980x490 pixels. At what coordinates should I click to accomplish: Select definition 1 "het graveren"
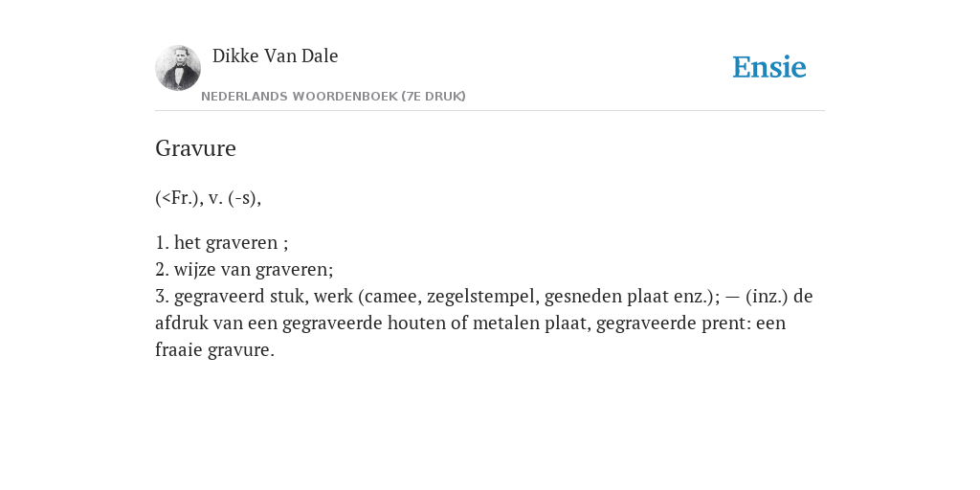click(x=226, y=242)
